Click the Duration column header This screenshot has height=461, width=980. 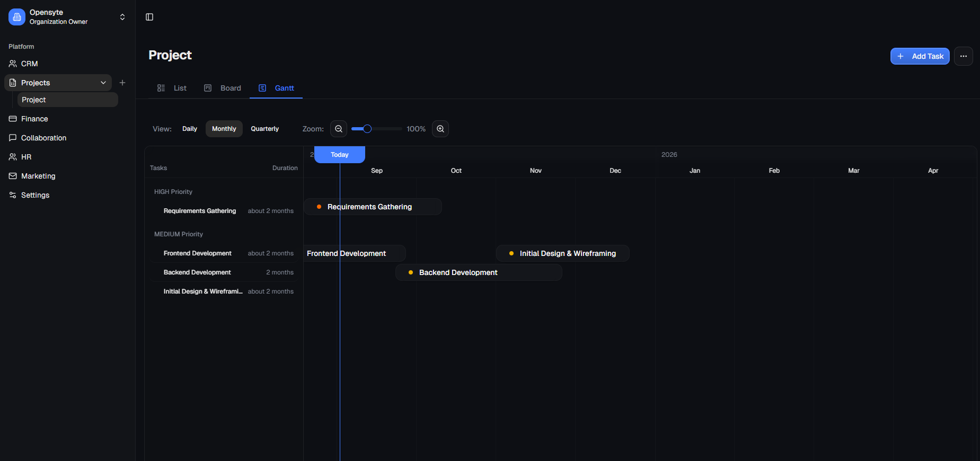click(285, 168)
